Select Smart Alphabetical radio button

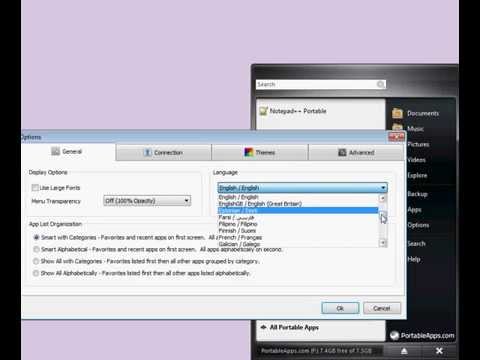click(x=36, y=249)
